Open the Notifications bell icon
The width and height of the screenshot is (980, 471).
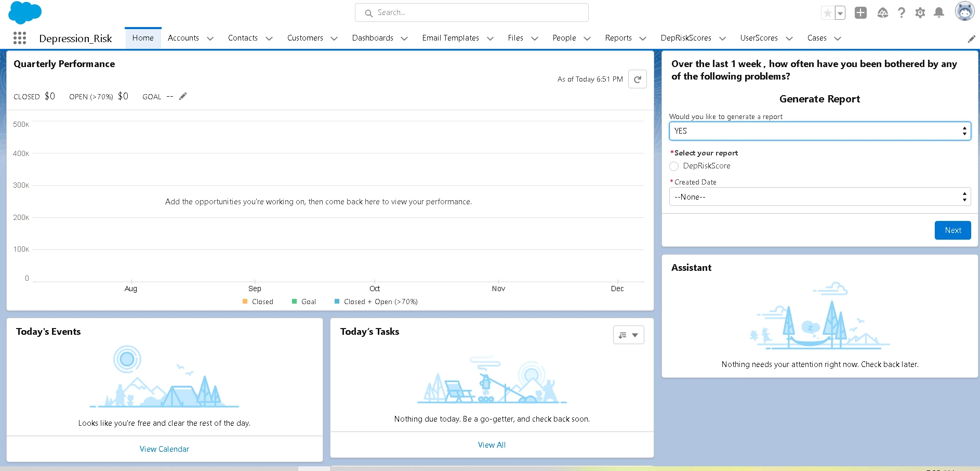point(939,13)
